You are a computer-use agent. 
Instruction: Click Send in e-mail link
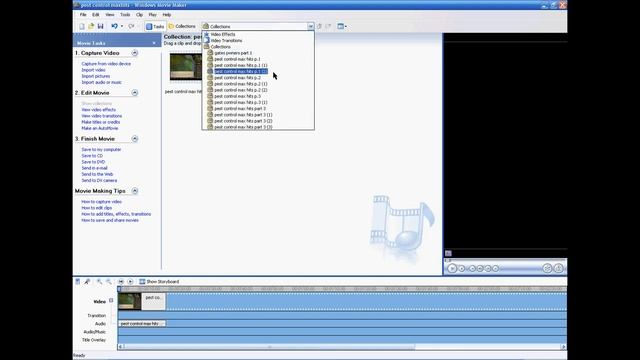(94, 168)
